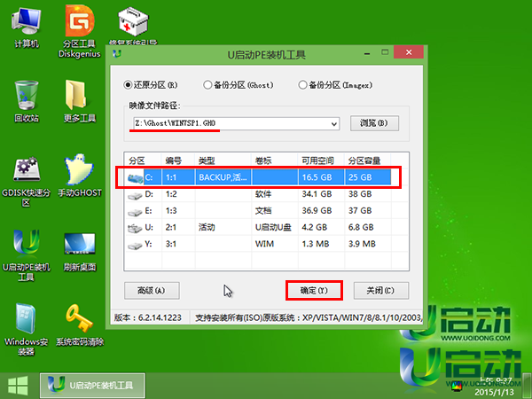Click the WIM label in Y: row

point(264,244)
